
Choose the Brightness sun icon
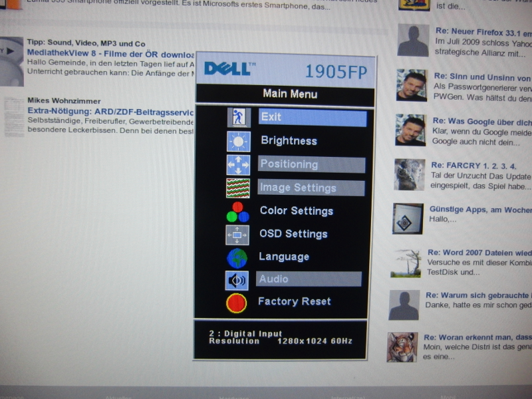coord(239,141)
